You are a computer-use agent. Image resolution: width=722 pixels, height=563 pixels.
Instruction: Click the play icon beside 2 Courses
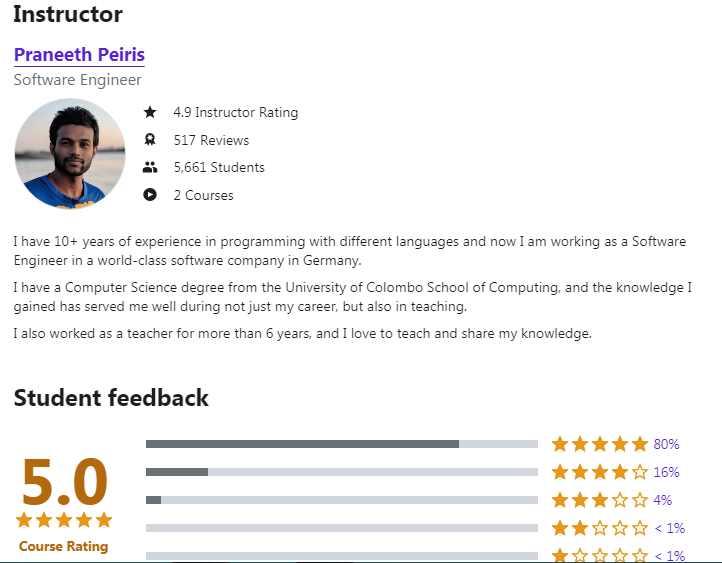[x=150, y=195]
